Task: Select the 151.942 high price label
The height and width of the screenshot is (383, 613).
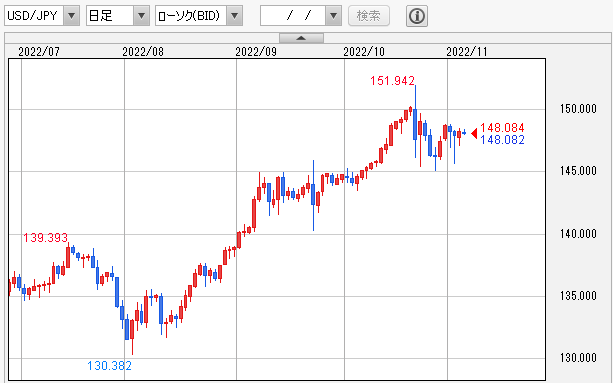Action: coord(392,81)
